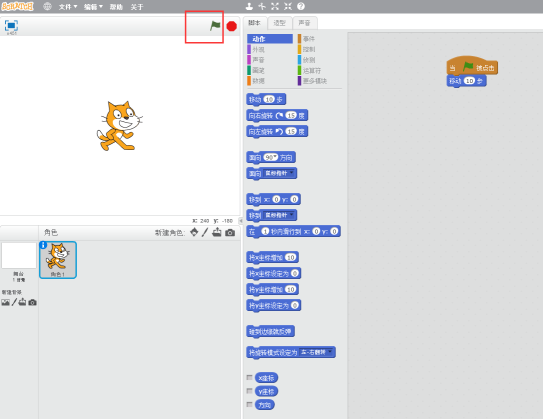
Task: Click the palette 移动 10 步 block
Action: coord(266,100)
